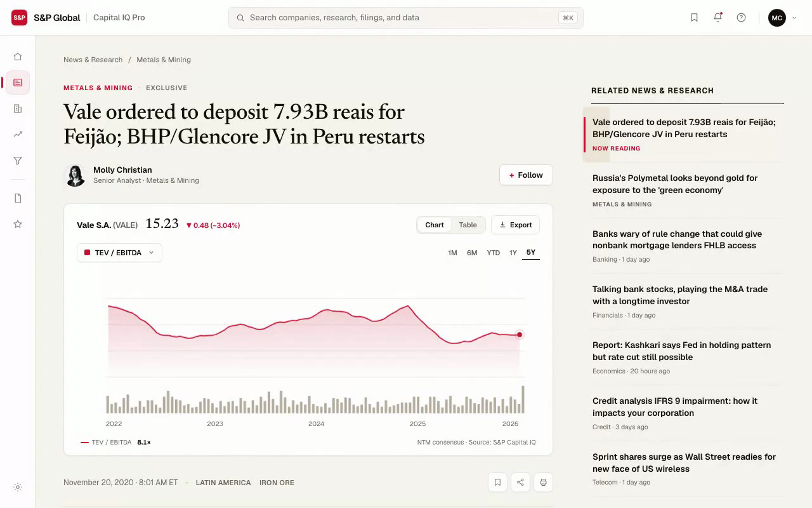The height and width of the screenshot is (508, 812).
Task: Switch to Table view
Action: point(468,225)
